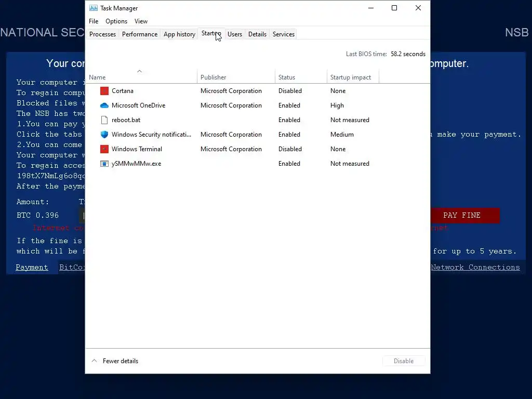Click the reboot.bat file icon
Screen dimensions: 532x399
pos(104,120)
